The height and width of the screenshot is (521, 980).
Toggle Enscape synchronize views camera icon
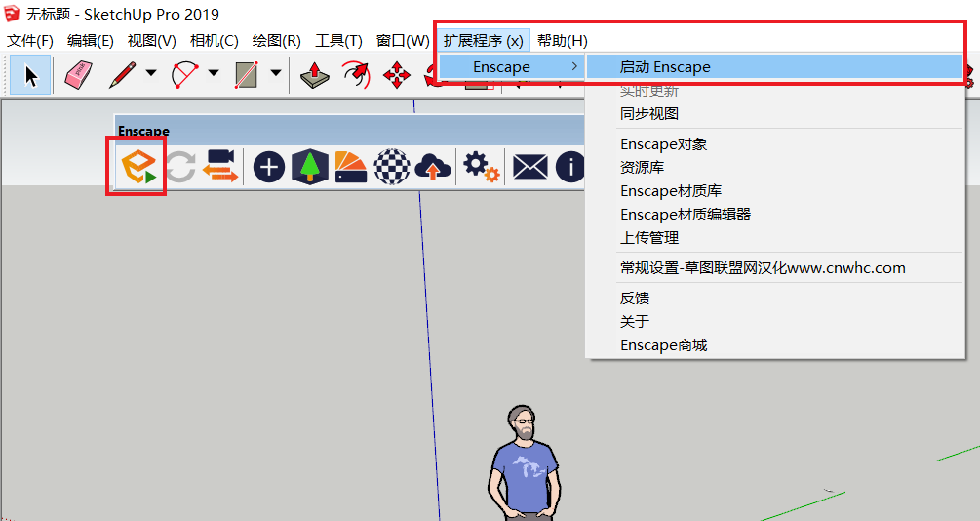pyautogui.click(x=220, y=166)
